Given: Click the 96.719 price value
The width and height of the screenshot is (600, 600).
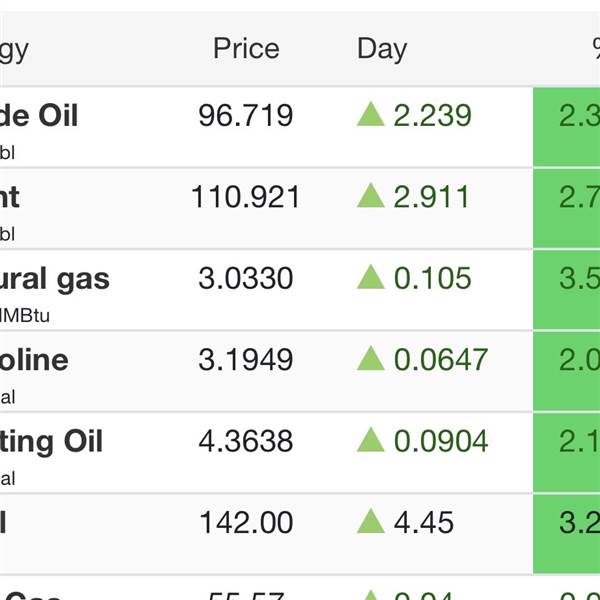Looking at the screenshot, I should (x=246, y=116).
